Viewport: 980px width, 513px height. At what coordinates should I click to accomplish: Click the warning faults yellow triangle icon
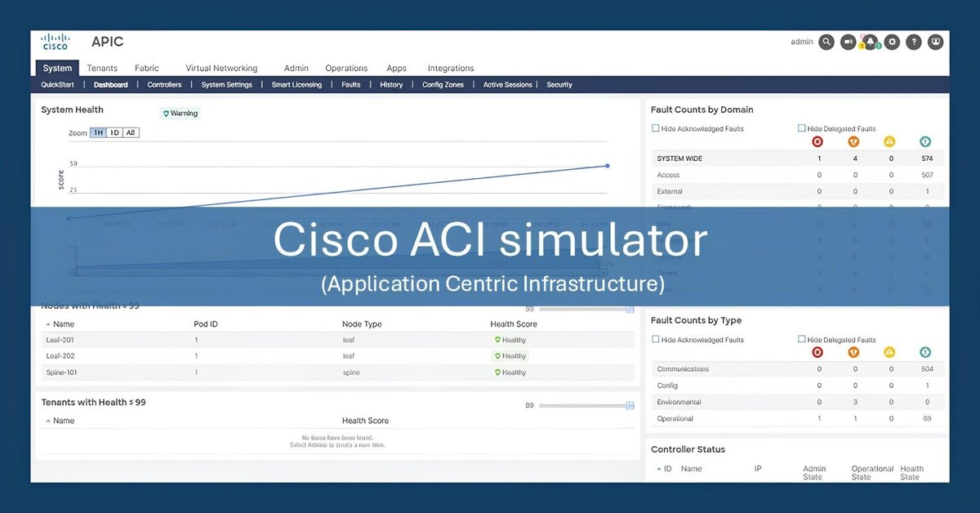889,141
